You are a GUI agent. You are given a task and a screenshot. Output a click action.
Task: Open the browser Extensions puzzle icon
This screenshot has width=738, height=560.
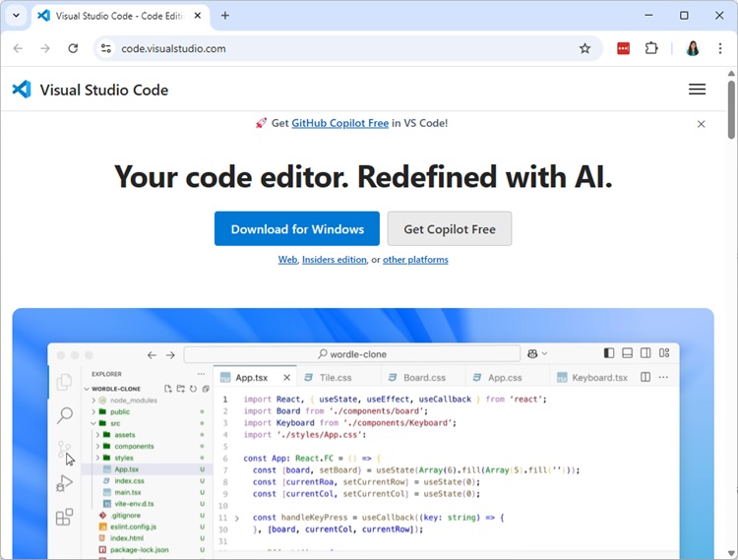click(x=651, y=48)
